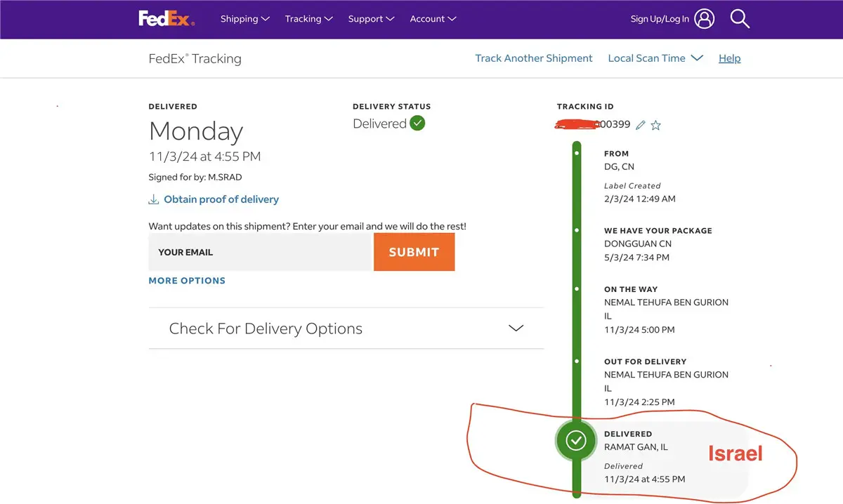Click MORE OPTIONS link

[x=187, y=280]
